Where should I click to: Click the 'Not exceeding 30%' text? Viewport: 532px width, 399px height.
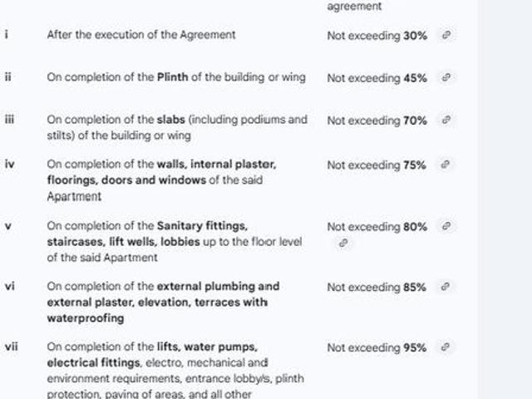(x=377, y=36)
